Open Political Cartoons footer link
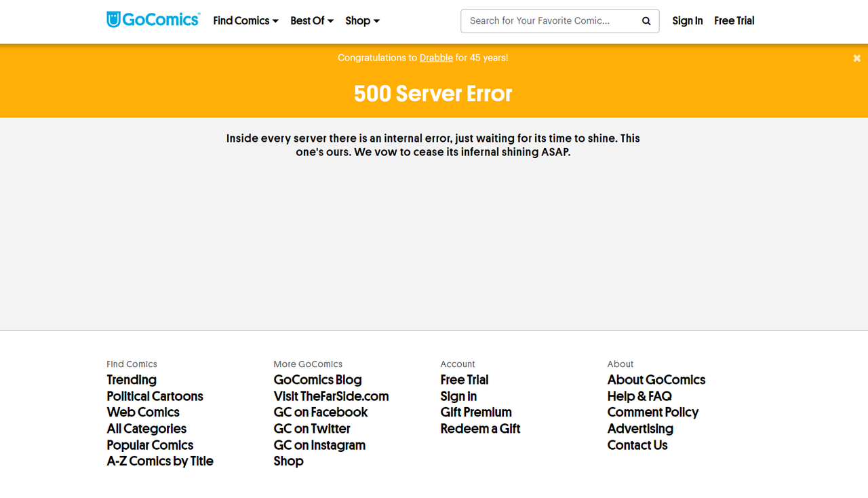Screen dimensions: 868x498 [x=155, y=396]
